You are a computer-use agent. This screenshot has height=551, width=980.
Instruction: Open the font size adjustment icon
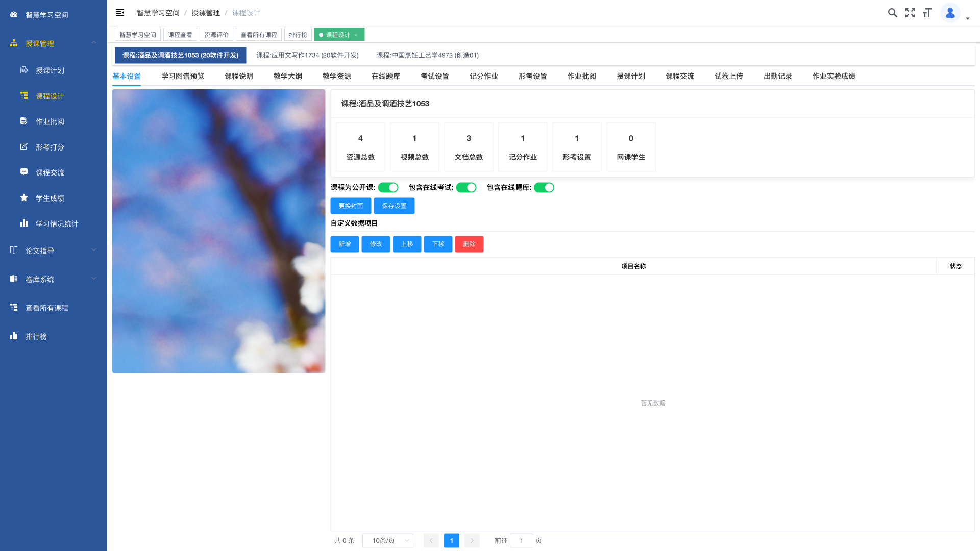pyautogui.click(x=927, y=13)
